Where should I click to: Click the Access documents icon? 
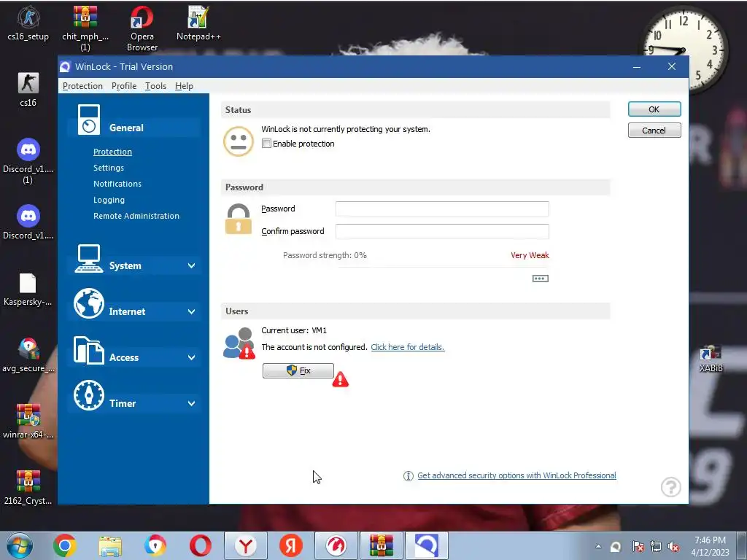pyautogui.click(x=88, y=350)
